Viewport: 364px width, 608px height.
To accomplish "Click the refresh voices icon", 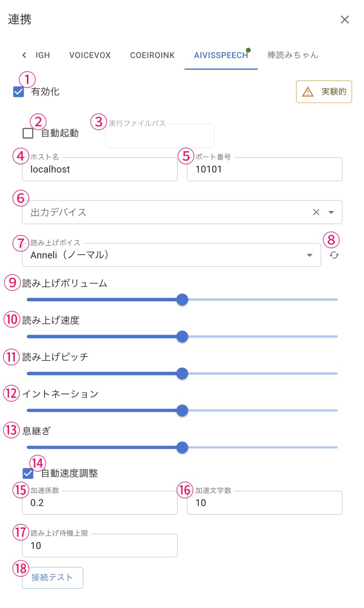I will tap(334, 255).
